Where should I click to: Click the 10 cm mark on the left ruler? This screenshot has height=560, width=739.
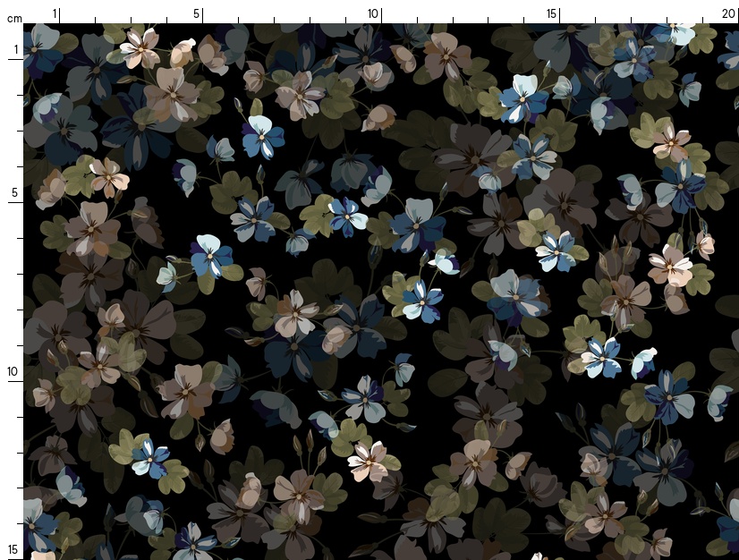pos(13,371)
